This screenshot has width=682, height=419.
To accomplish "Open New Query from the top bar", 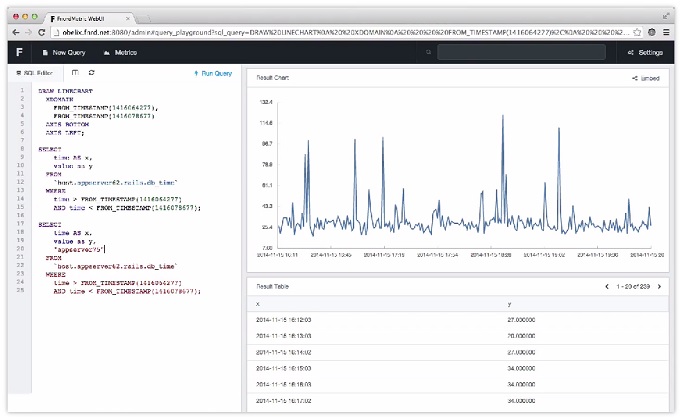I will click(x=70, y=52).
